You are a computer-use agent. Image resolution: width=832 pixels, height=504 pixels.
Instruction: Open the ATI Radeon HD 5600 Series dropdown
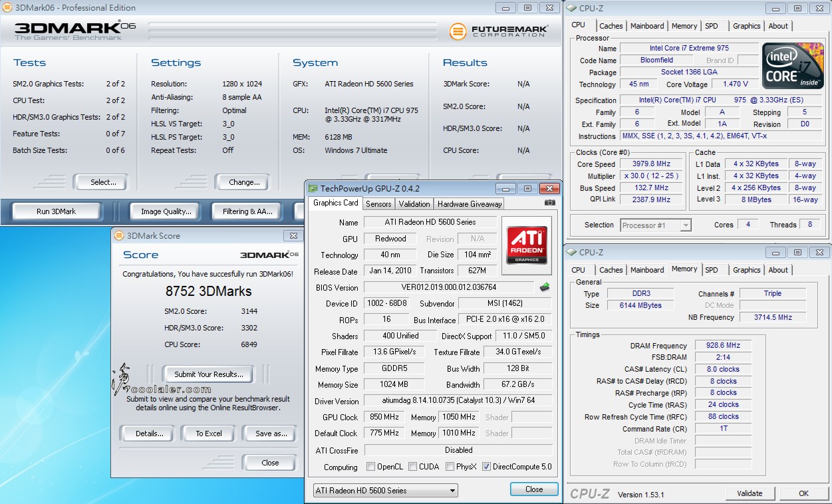point(386,491)
